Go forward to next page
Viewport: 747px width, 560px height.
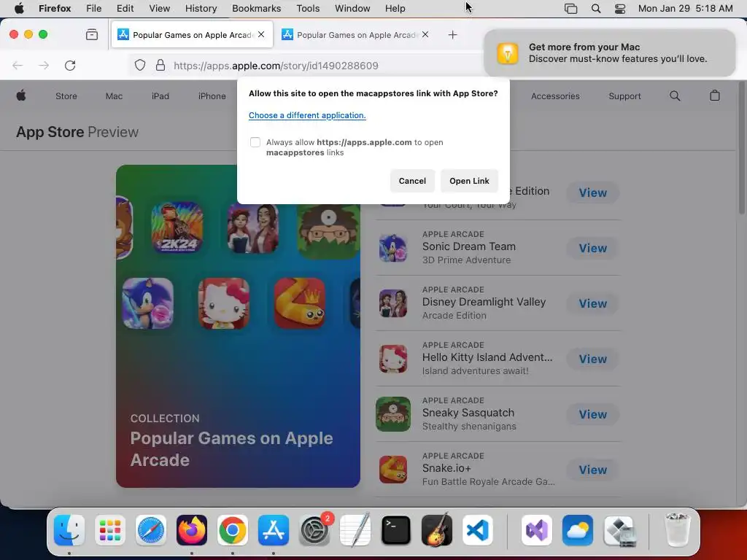tap(44, 65)
